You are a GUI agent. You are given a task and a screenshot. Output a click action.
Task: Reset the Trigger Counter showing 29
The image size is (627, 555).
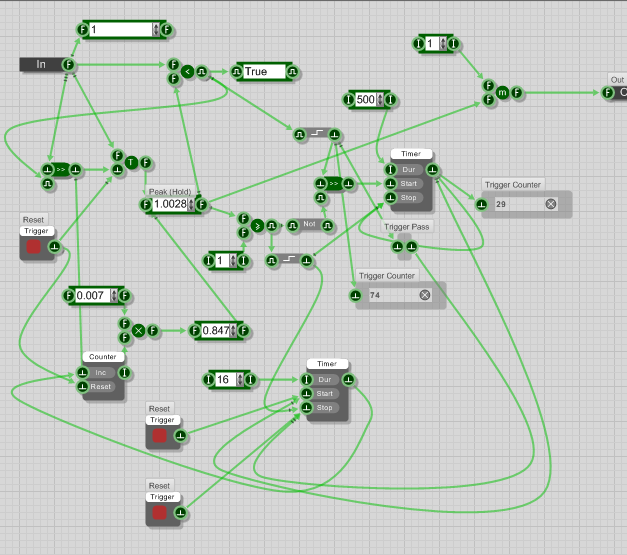[x=550, y=204]
